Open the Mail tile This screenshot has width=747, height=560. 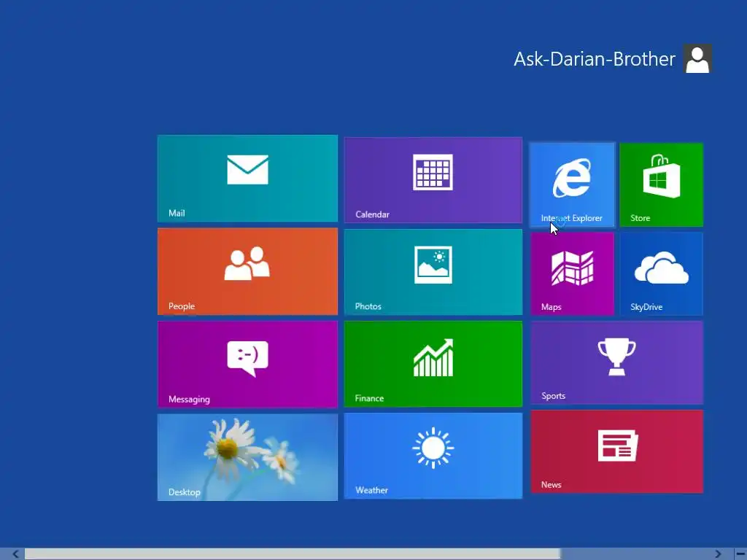coord(247,179)
